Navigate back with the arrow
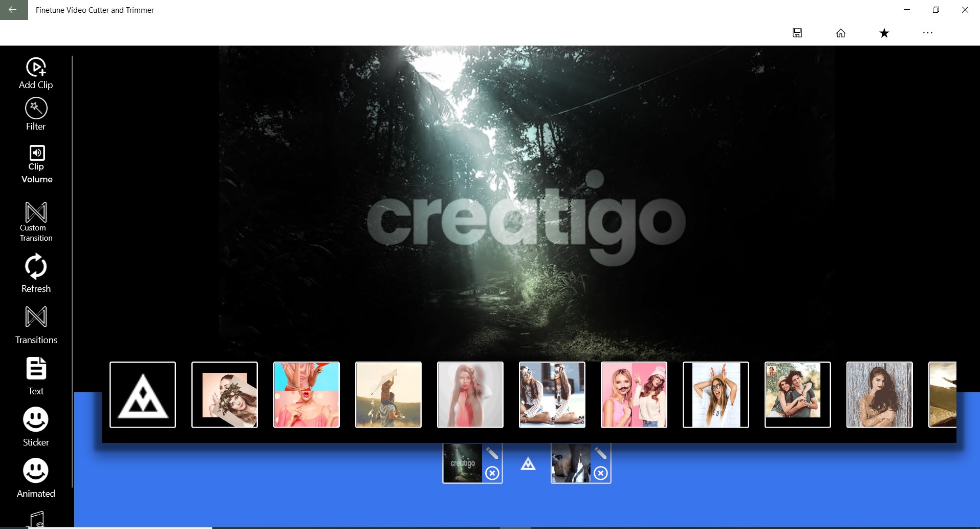This screenshot has height=529, width=980. tap(13, 10)
